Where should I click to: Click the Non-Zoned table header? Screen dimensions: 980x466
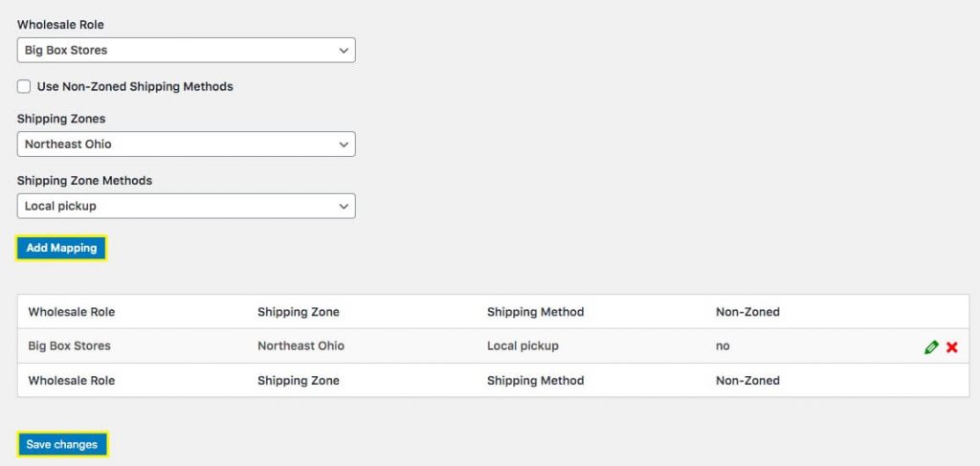(x=747, y=312)
